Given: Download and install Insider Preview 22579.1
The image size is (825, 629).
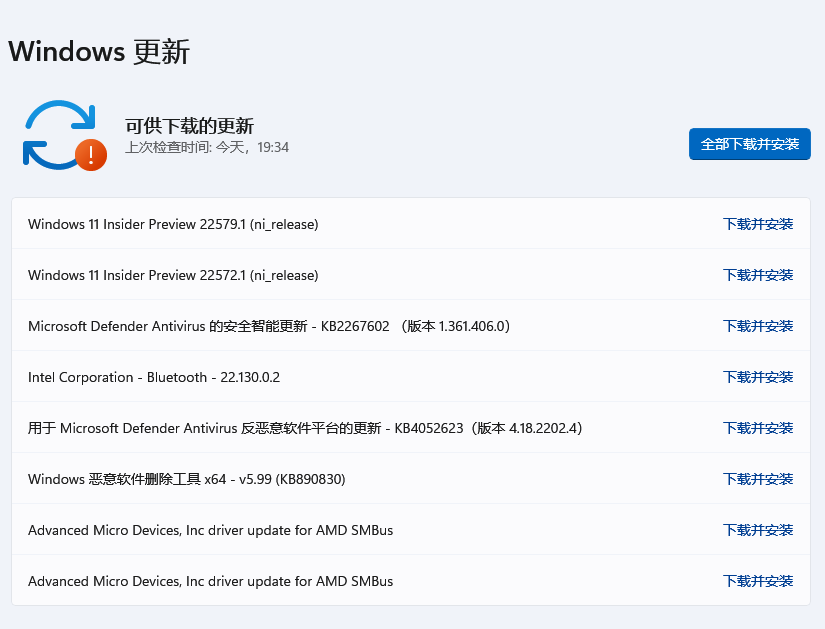Looking at the screenshot, I should point(757,224).
